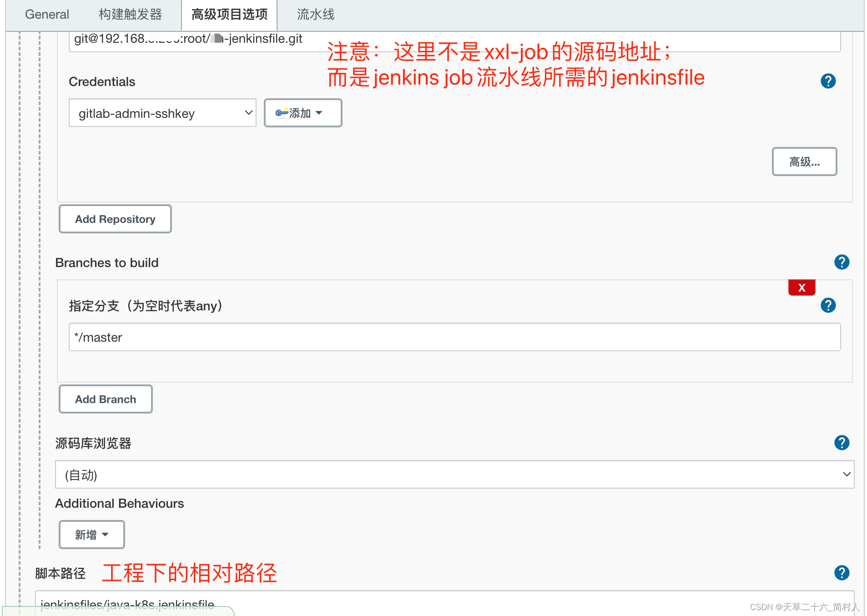Switch to the General tab

[47, 14]
